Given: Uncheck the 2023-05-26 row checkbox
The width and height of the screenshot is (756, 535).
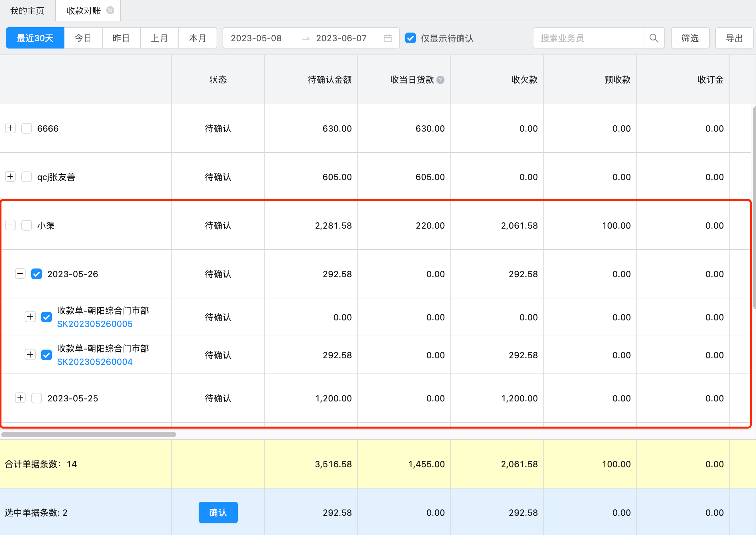Looking at the screenshot, I should pos(37,274).
